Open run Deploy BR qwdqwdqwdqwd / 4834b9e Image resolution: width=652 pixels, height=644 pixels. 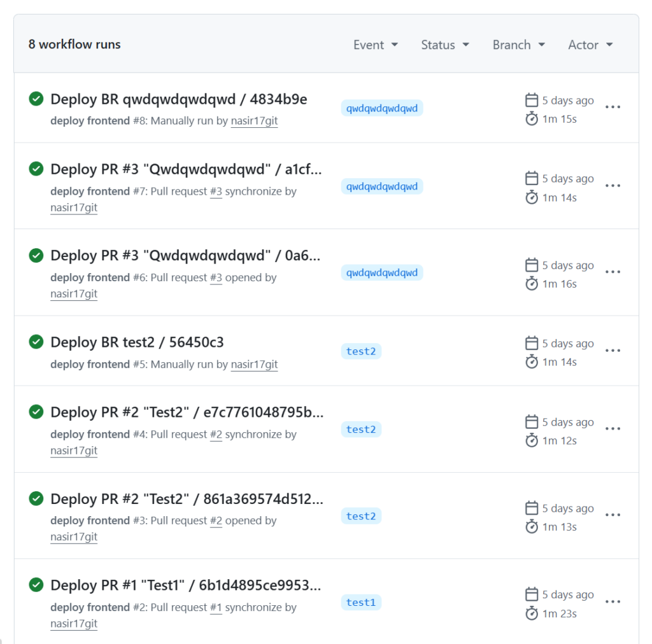tap(179, 99)
